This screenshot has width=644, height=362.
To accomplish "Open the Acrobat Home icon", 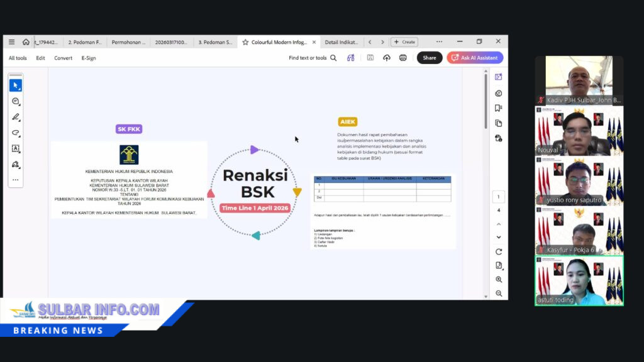I will 26,42.
